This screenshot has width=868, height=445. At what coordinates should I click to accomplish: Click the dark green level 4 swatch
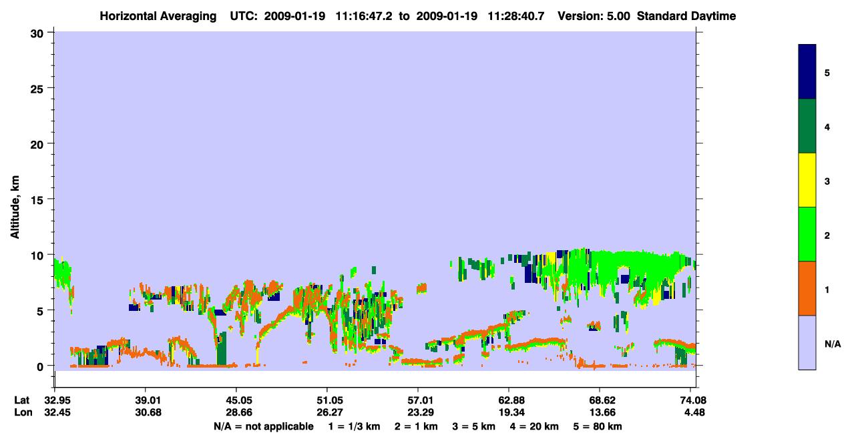(x=807, y=126)
